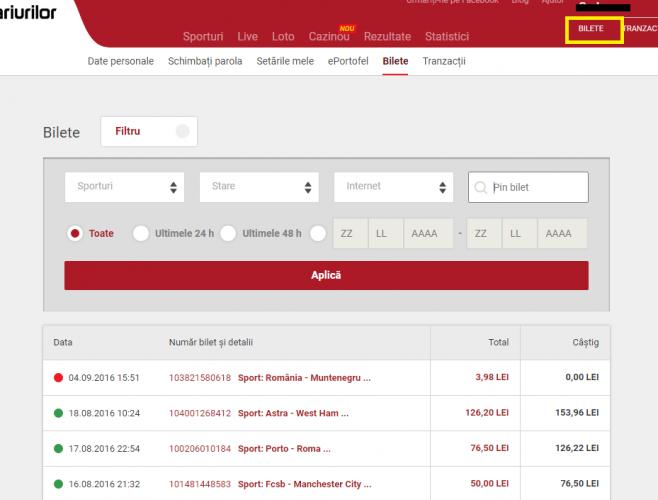Open ticket number 101481448583

200,484
